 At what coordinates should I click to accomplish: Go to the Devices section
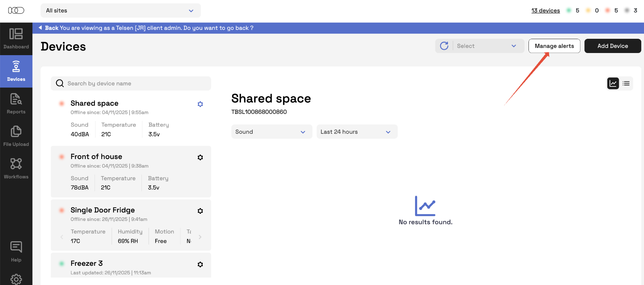(16, 71)
